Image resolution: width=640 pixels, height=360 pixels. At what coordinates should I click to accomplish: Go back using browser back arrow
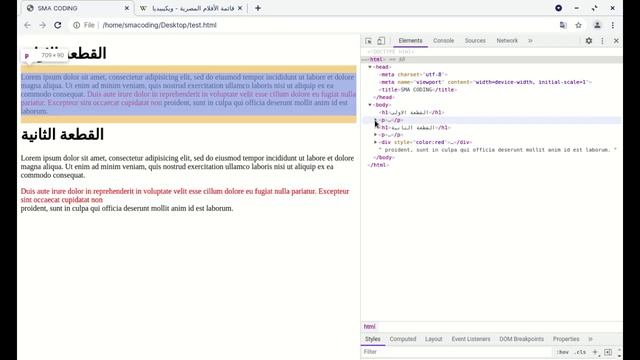[27, 25]
